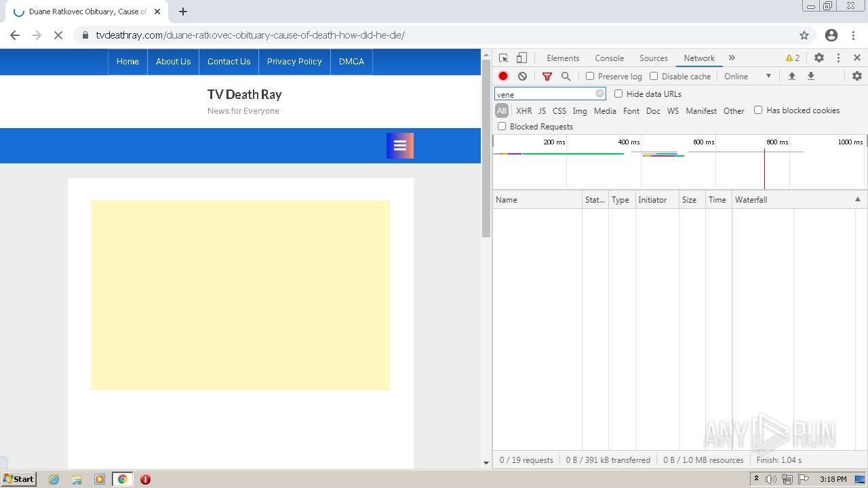Switch to the Sources tab
Screen dimensions: 868x488
pyautogui.click(x=654, y=58)
